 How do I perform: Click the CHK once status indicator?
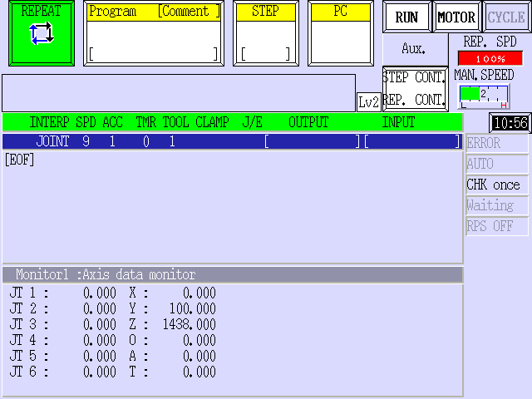click(x=497, y=185)
